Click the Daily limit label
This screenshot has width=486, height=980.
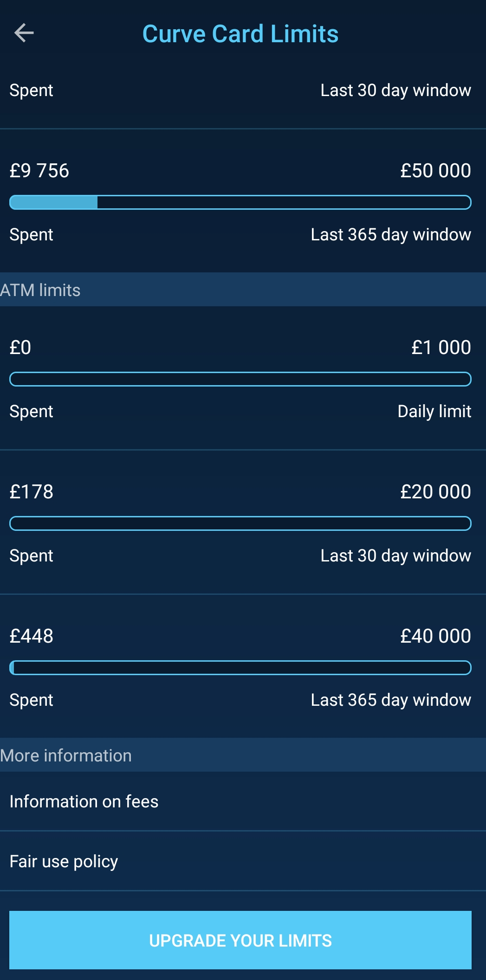pos(434,412)
